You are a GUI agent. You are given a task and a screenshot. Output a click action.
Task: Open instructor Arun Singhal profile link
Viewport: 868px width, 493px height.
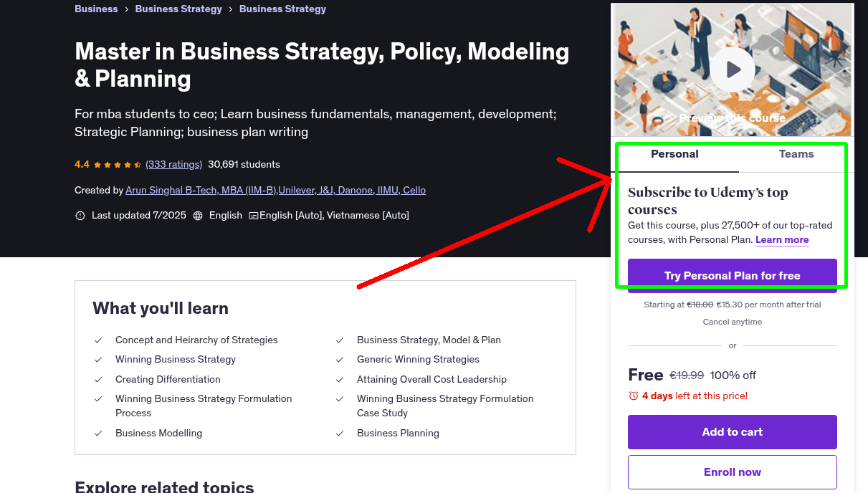(275, 190)
